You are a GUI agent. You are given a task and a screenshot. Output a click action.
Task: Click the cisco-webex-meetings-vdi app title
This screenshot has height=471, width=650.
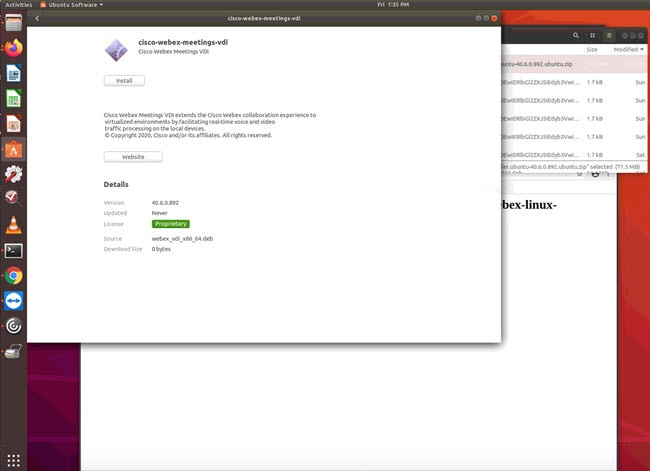click(183, 42)
